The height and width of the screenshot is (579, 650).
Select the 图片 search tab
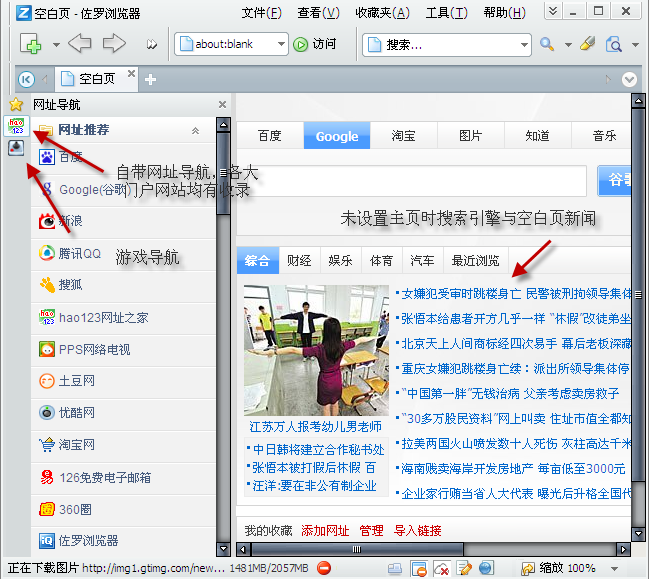[x=471, y=136]
